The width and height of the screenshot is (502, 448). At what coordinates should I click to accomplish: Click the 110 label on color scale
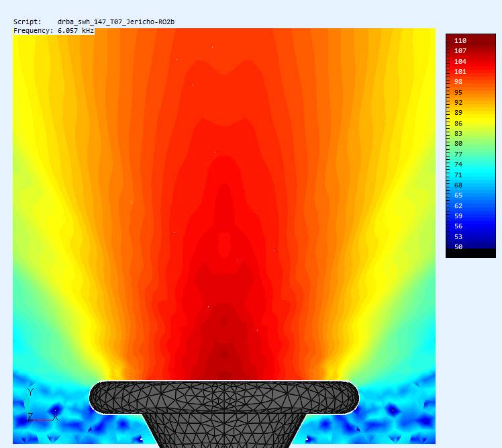pos(460,41)
